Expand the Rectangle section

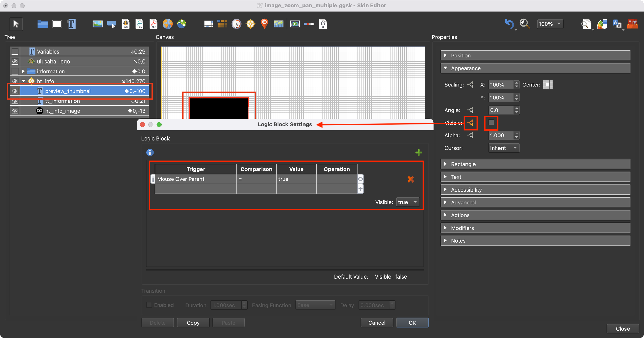(x=536, y=164)
